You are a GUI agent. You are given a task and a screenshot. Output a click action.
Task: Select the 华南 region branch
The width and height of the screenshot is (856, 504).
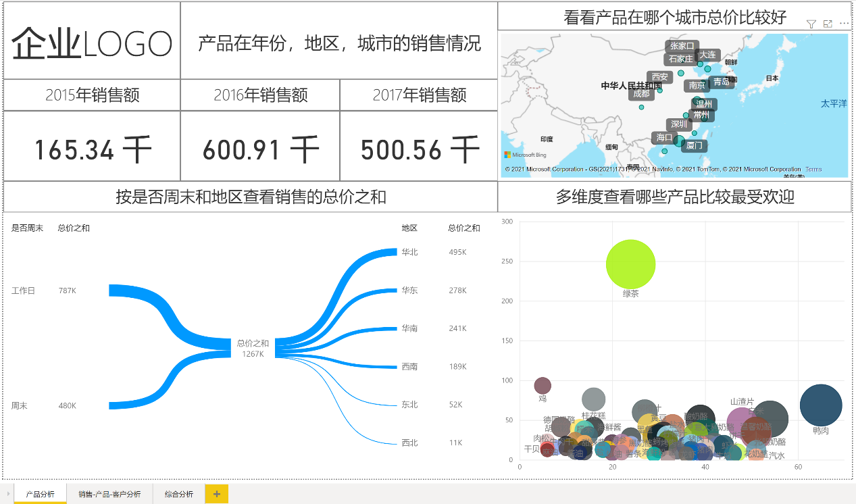point(409,328)
